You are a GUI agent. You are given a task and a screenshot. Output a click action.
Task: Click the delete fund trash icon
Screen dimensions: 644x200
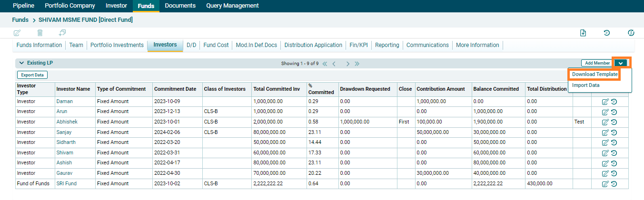click(x=40, y=33)
